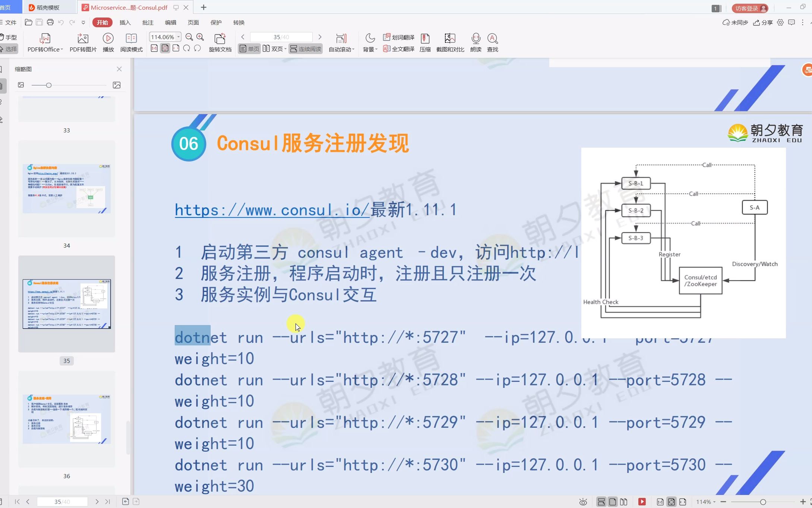Switch to 稻壳模板 tab

point(48,7)
